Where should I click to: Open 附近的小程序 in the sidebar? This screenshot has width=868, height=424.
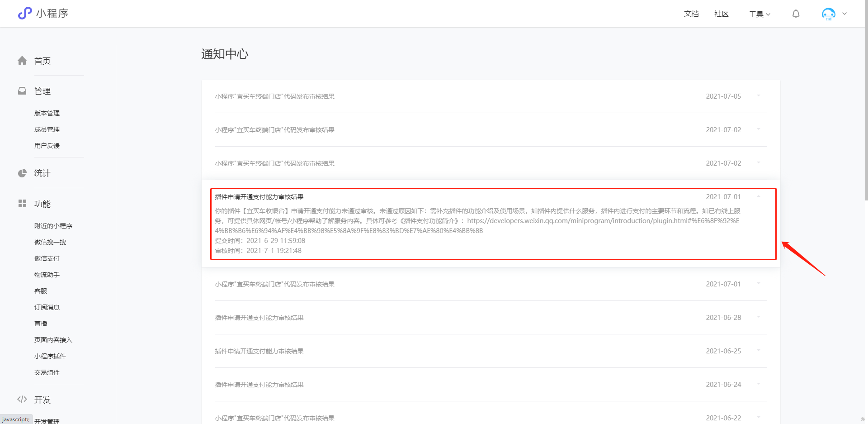[53, 226]
